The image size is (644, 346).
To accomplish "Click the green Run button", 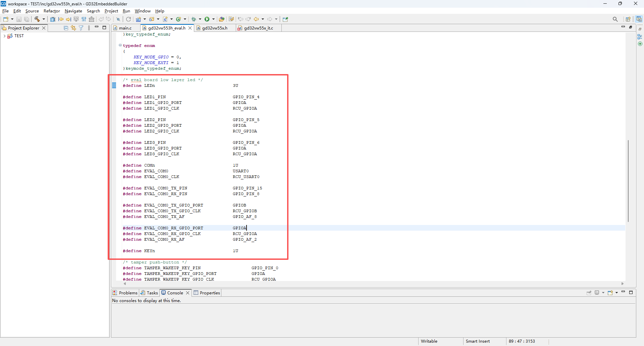I will pos(207,19).
